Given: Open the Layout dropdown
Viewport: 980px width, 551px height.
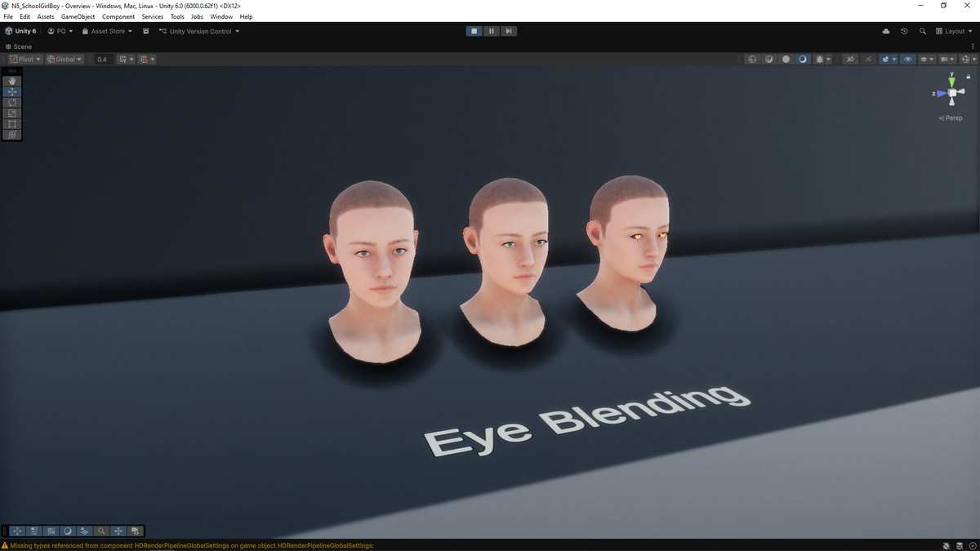Looking at the screenshot, I should [955, 31].
